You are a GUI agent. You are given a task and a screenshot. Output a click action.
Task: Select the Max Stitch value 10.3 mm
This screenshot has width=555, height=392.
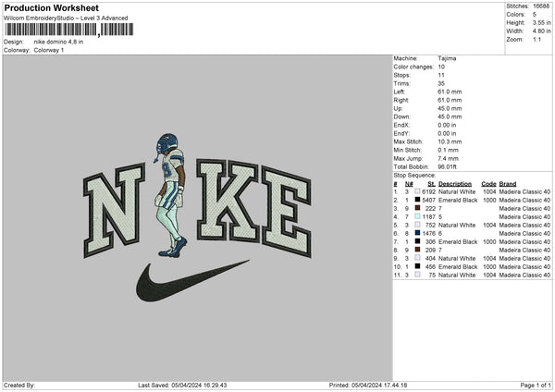pyautogui.click(x=450, y=141)
